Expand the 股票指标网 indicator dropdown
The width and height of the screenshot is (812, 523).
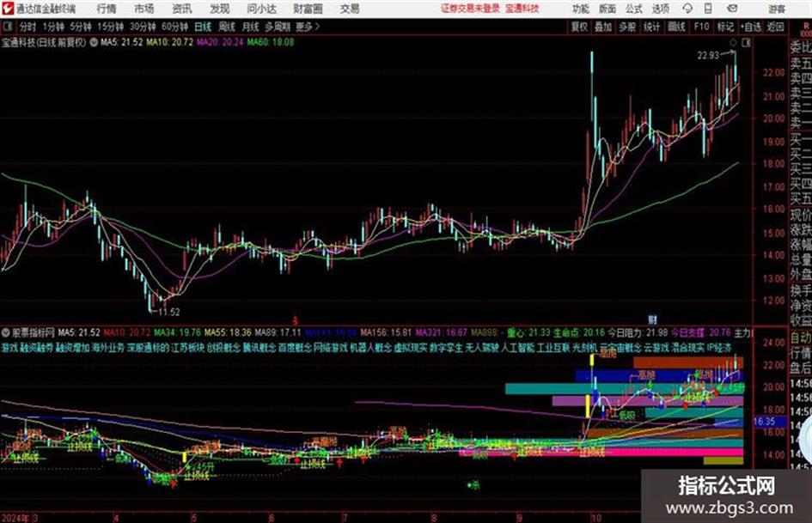tap(6, 332)
